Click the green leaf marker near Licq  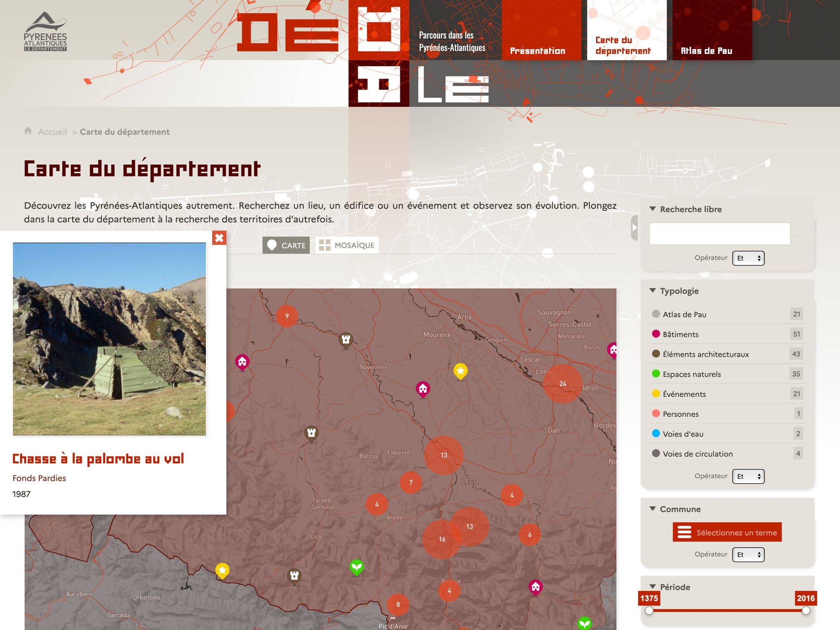357,567
